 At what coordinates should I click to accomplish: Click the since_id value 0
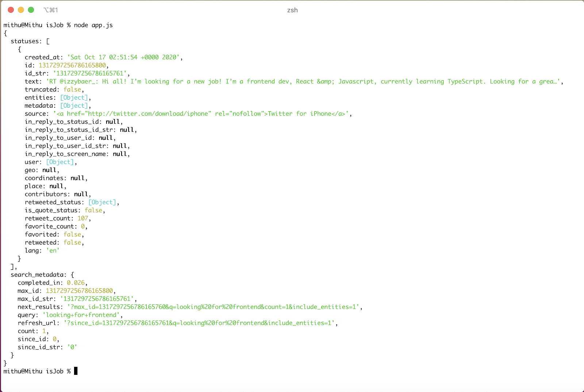[x=55, y=339]
